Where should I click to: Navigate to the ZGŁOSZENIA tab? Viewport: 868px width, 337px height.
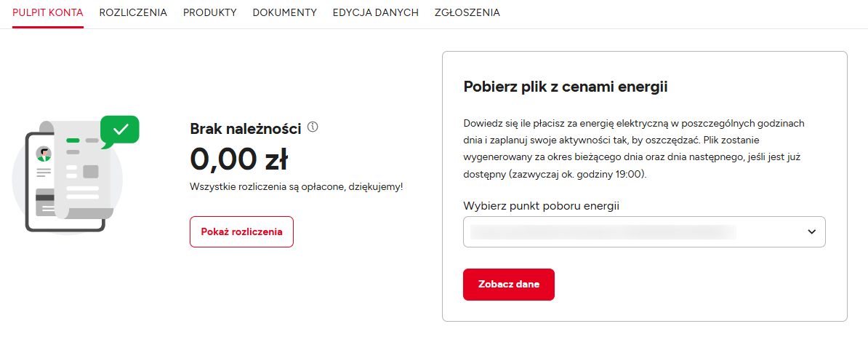pos(467,12)
